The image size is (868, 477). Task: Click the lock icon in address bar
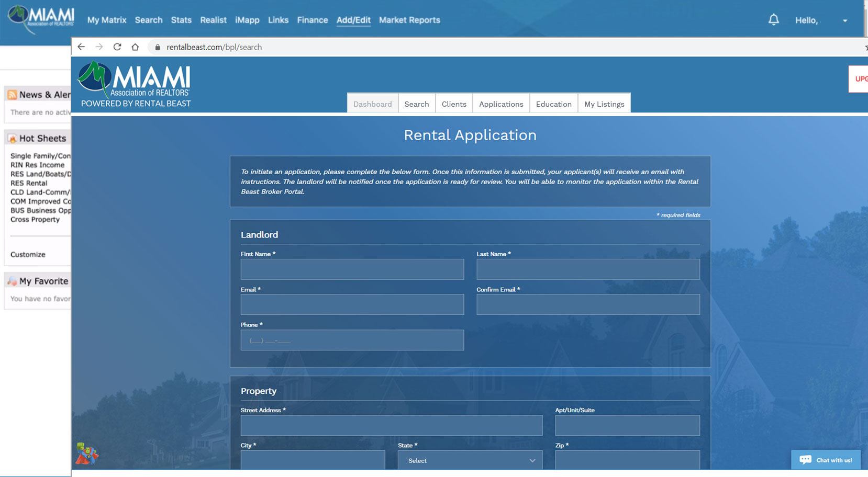point(158,47)
